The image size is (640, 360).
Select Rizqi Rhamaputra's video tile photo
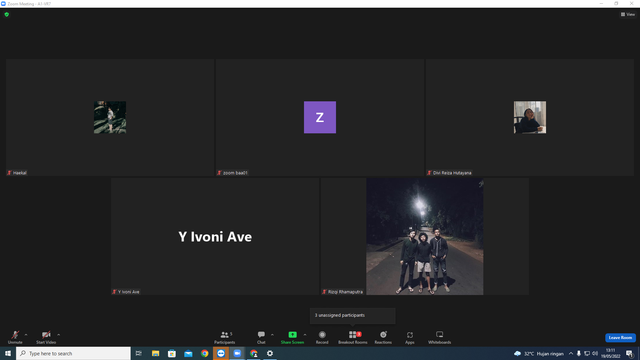[425, 236]
